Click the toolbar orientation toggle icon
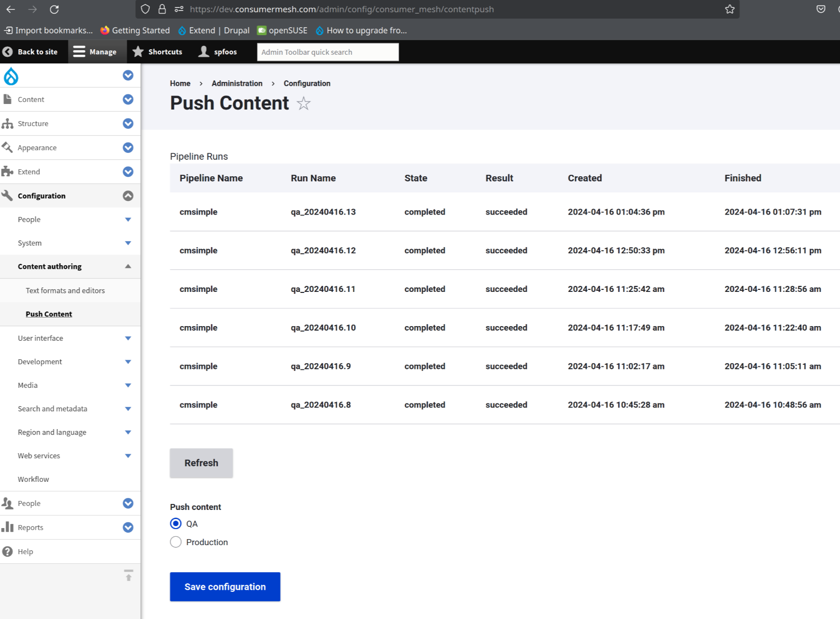 click(x=129, y=575)
